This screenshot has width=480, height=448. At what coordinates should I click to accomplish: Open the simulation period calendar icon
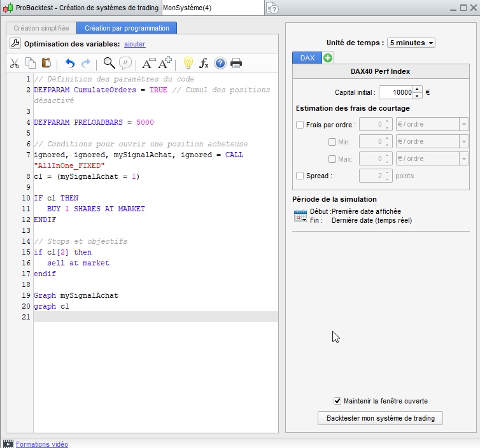pos(300,216)
